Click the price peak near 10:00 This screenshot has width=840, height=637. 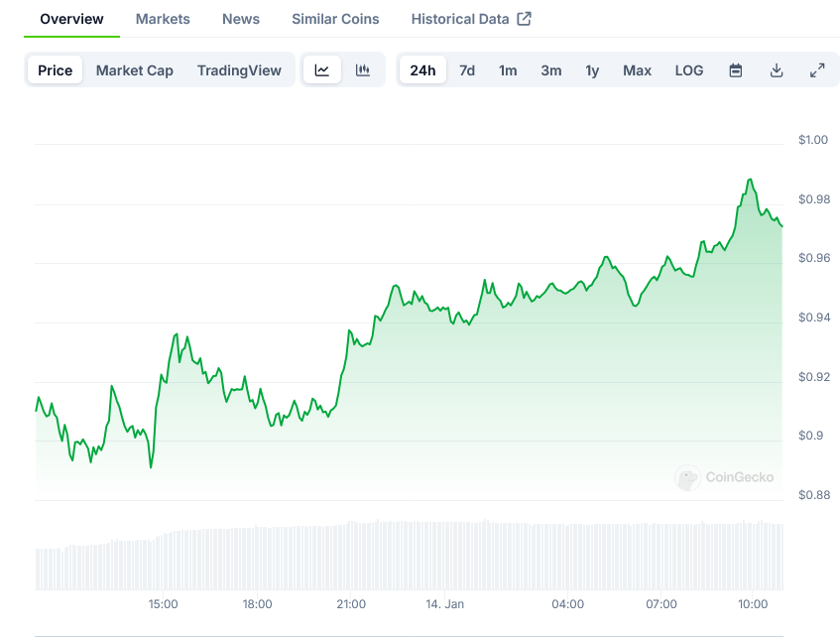[750, 180]
